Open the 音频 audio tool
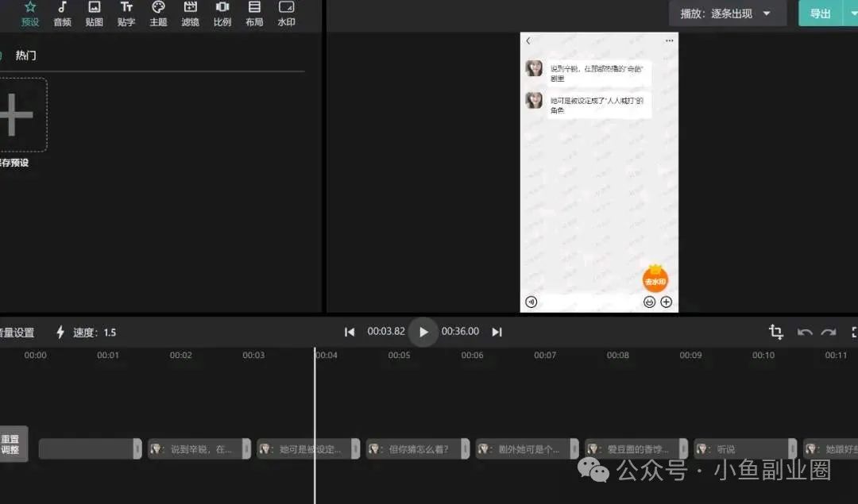The width and height of the screenshot is (858, 504). click(62, 13)
